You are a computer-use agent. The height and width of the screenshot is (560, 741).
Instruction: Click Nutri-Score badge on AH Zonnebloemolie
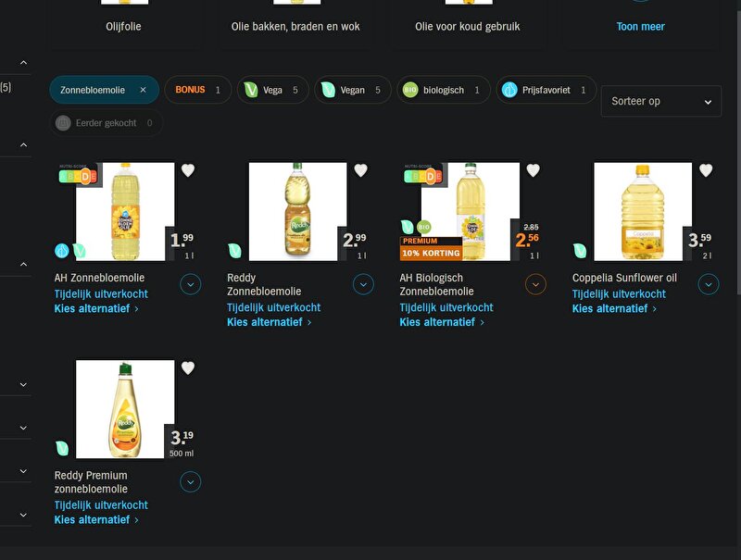click(x=78, y=176)
